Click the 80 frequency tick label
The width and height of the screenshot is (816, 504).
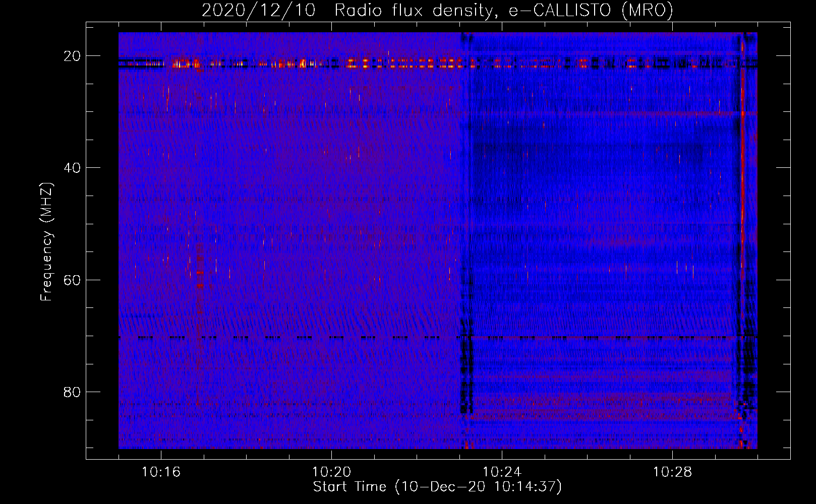point(72,392)
